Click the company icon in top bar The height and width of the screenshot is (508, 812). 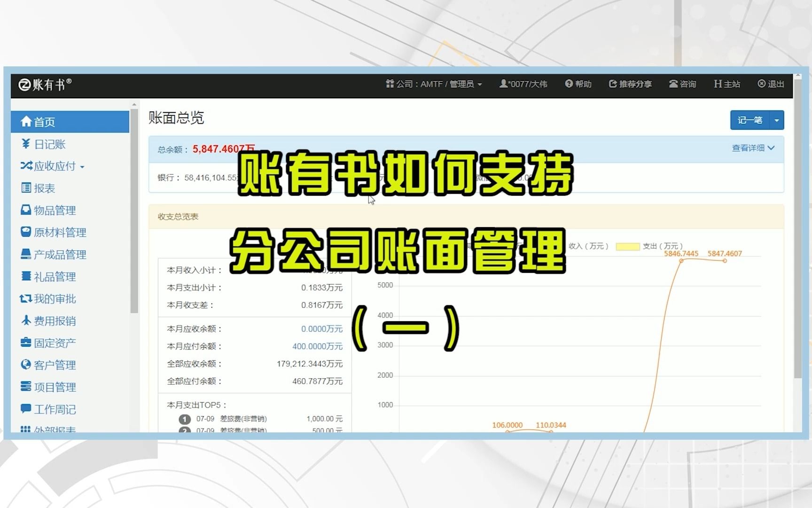[x=390, y=84]
